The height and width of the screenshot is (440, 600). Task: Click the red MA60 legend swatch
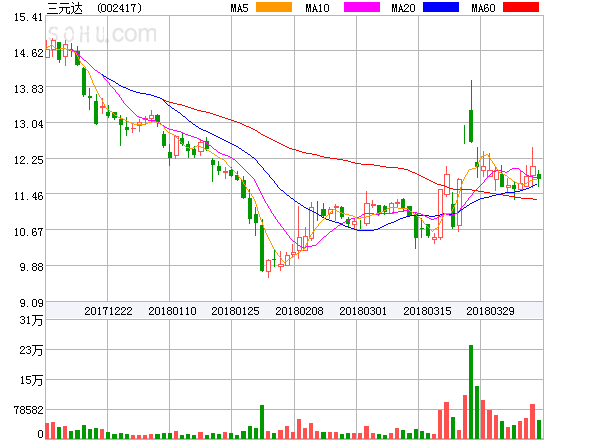(x=521, y=7)
